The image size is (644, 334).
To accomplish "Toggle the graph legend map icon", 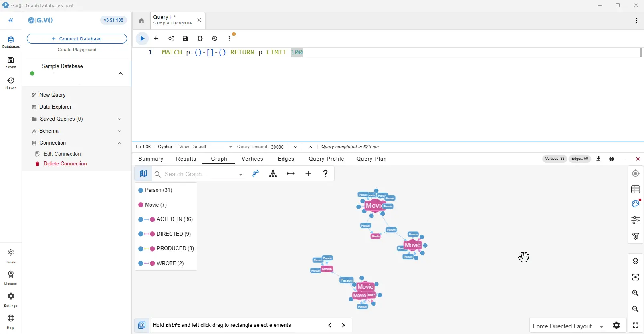I will [143, 173].
